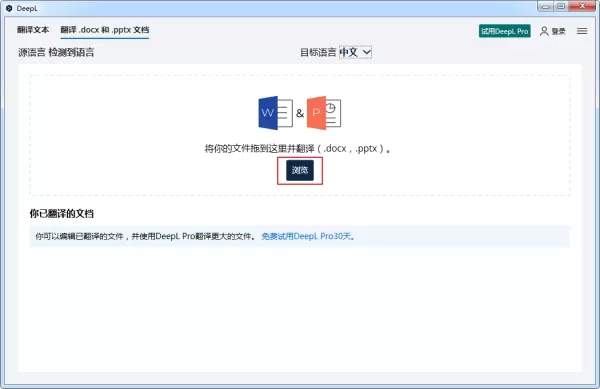Close the DeepL window
The height and width of the screenshot is (389, 600).
coord(582,6)
